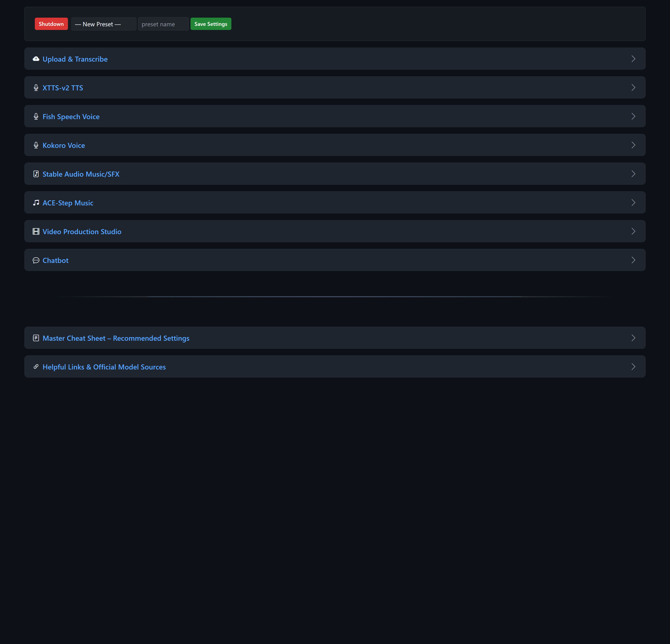Click the microphone icon next to Kokoro Voice

click(x=36, y=145)
